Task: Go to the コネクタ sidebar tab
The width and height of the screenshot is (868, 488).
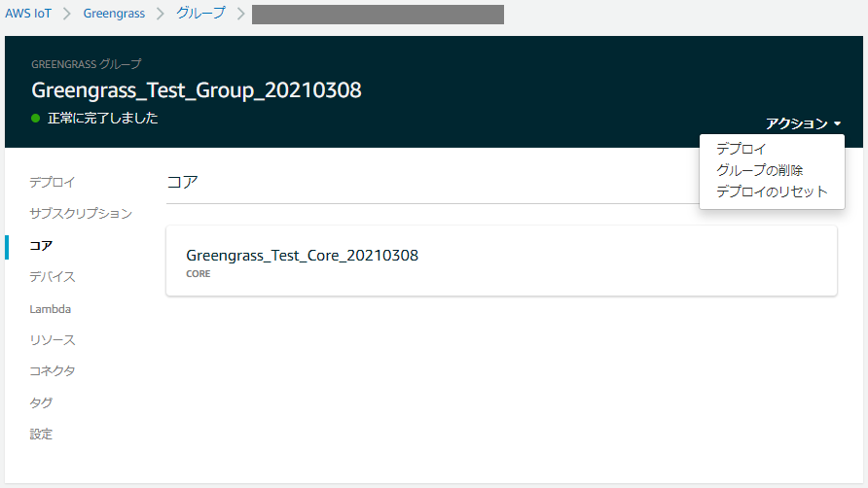Action: [x=53, y=370]
